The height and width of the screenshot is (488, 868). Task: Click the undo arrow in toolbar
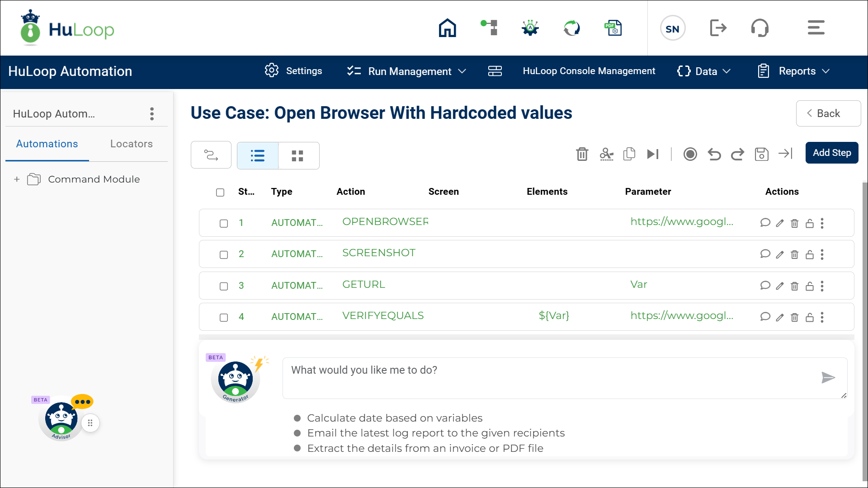[714, 154]
